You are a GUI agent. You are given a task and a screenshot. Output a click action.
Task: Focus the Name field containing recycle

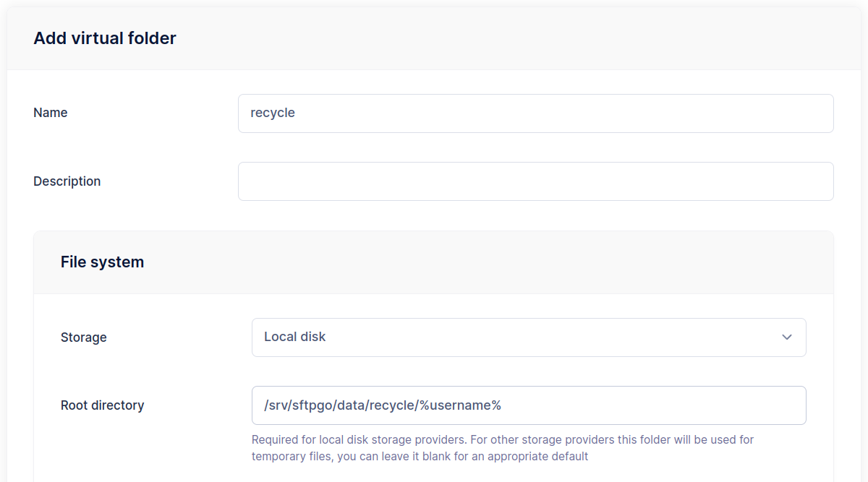coord(535,113)
